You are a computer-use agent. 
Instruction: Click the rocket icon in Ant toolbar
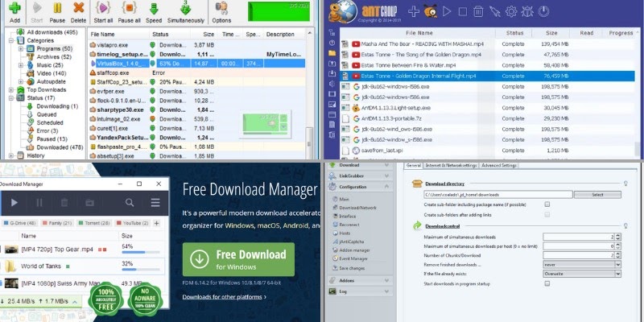pyautogui.click(x=495, y=11)
